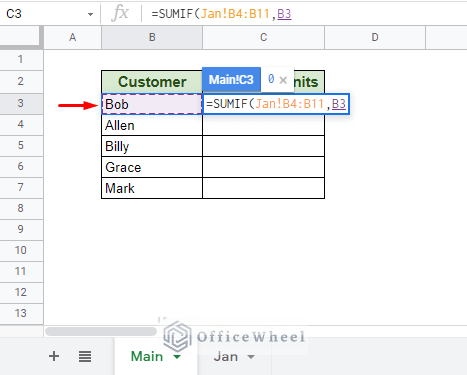
Task: Click the cell containing Grace
Action: point(152,167)
